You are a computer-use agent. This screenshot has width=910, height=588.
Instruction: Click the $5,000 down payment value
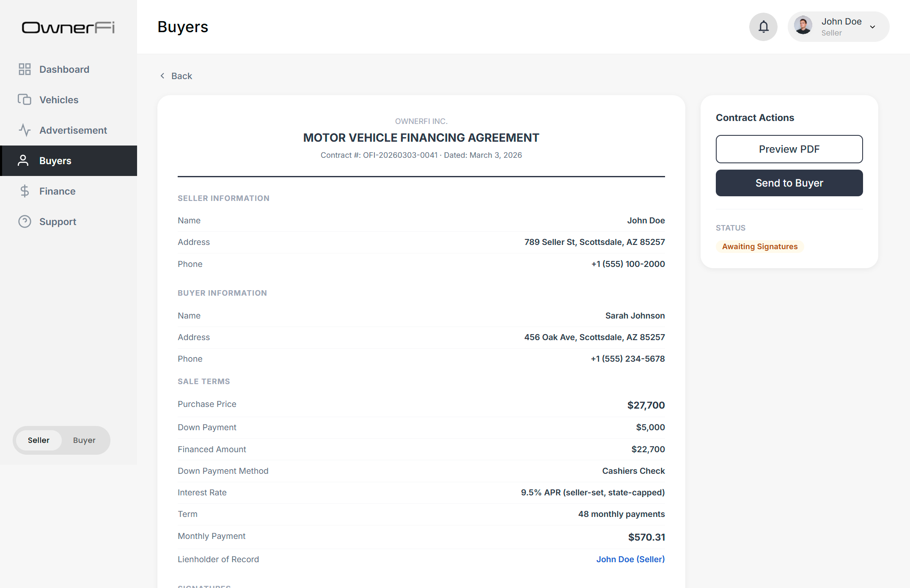pyautogui.click(x=650, y=427)
